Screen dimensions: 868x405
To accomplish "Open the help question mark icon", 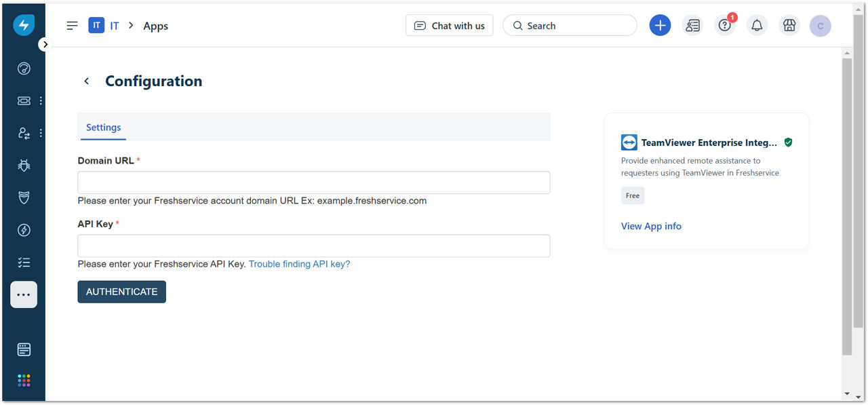I will pos(725,26).
